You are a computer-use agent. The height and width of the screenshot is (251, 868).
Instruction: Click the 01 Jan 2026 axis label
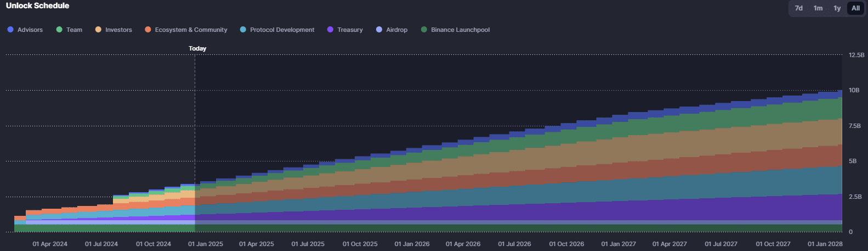412,244
